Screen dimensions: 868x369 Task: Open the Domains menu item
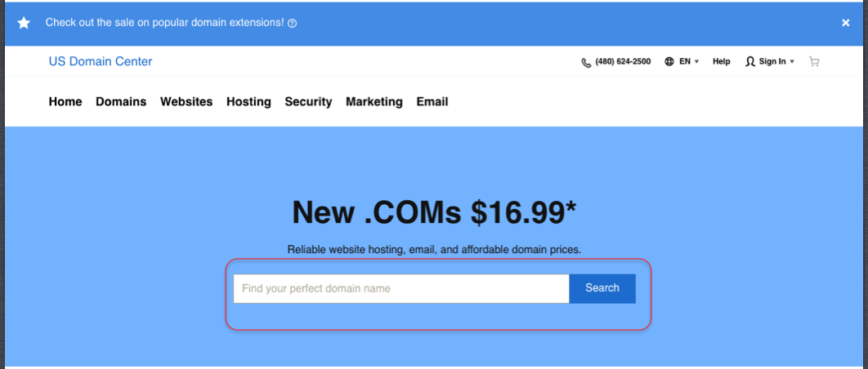click(x=121, y=102)
